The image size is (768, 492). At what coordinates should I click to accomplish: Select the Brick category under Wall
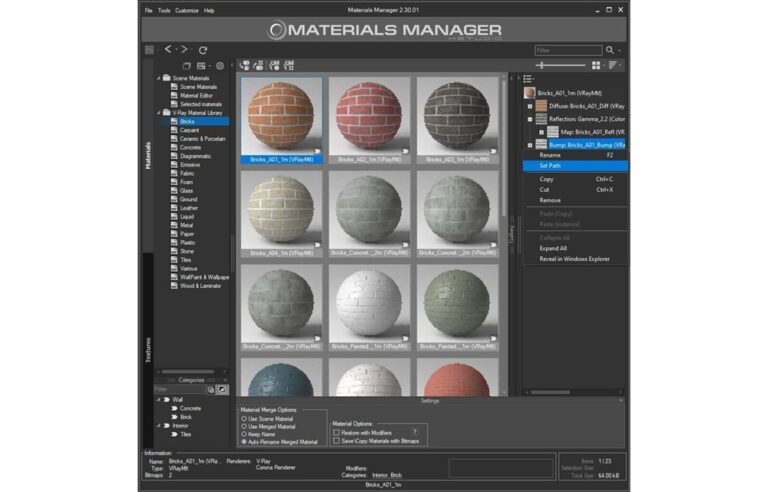(x=186, y=417)
